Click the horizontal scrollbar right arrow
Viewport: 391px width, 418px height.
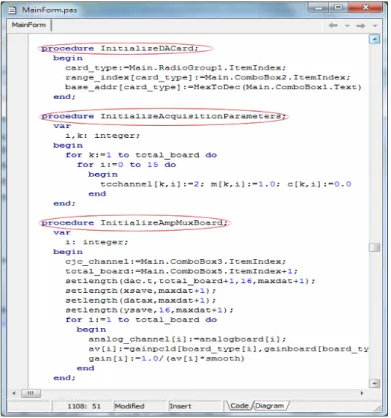362,393
